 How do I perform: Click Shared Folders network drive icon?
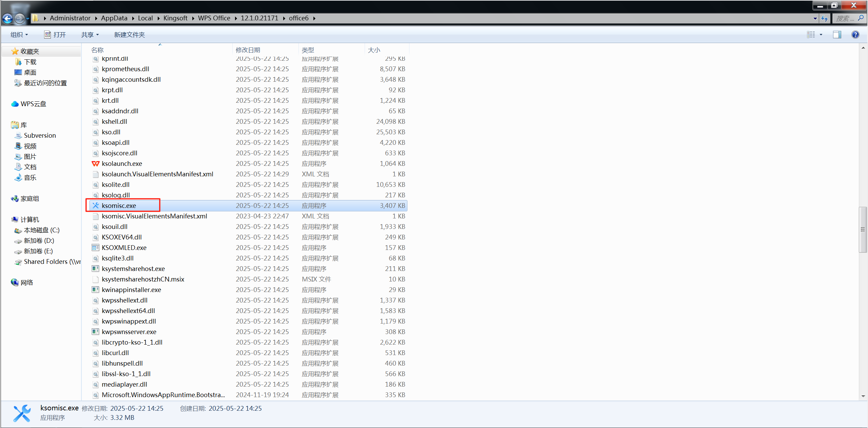click(18, 262)
